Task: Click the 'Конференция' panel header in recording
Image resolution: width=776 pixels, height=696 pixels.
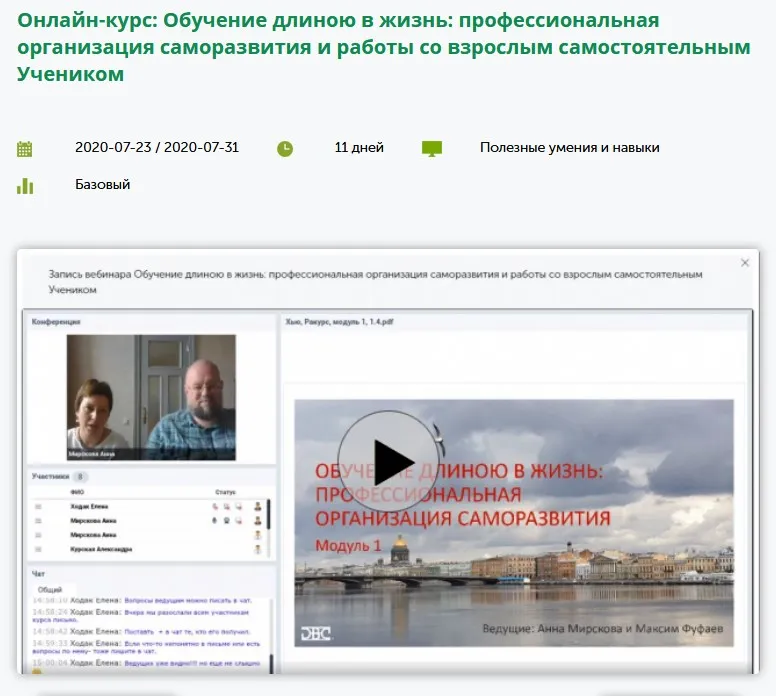Action: [56, 322]
